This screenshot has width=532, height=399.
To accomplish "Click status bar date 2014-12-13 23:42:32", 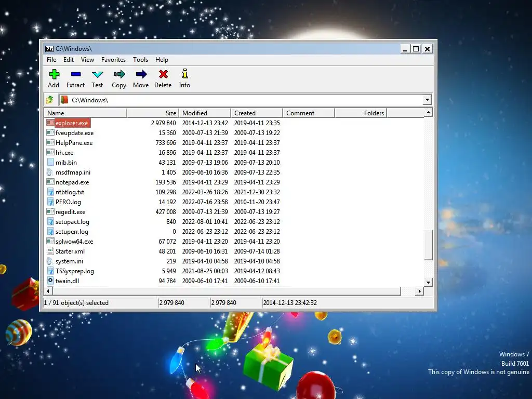I will 290,303.
